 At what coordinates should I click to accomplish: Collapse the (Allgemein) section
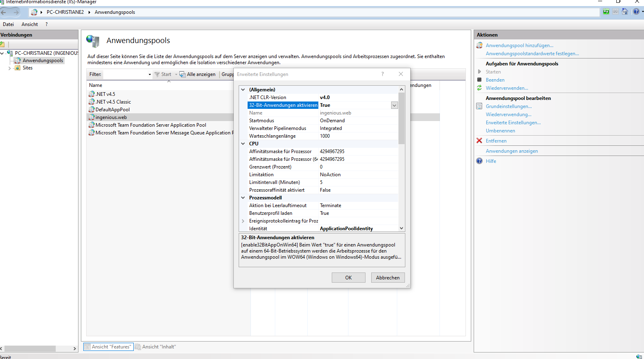243,90
